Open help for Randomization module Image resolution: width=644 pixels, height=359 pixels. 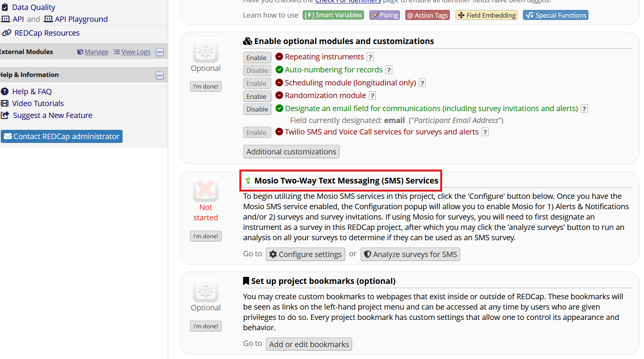(372, 96)
